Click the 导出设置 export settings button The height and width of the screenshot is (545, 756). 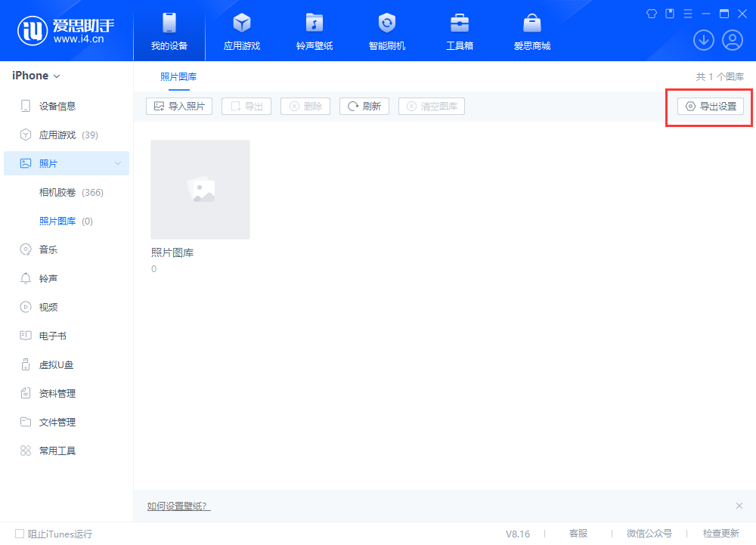[709, 106]
